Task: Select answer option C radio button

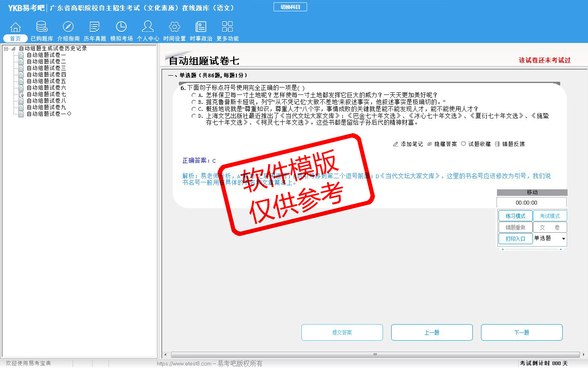Action: [x=194, y=109]
